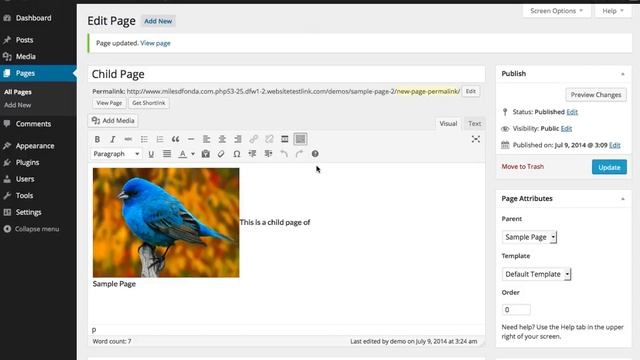This screenshot has height=360, width=640.
Task: Click the Get Shortlink button
Action: [149, 103]
